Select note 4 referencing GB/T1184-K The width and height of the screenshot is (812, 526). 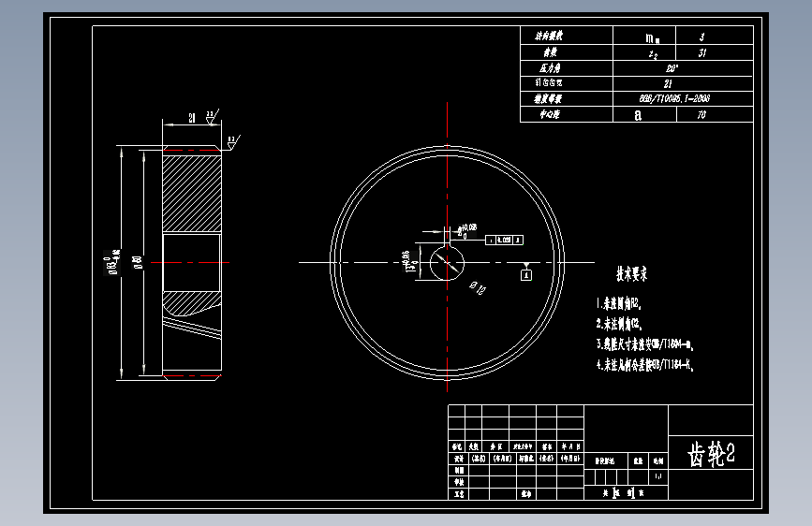pos(644,365)
